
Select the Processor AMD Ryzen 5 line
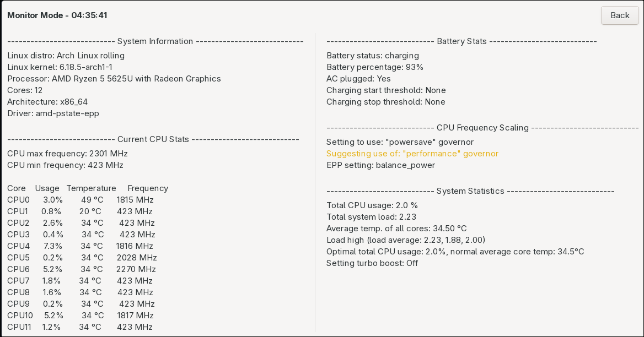pyautogui.click(x=114, y=79)
